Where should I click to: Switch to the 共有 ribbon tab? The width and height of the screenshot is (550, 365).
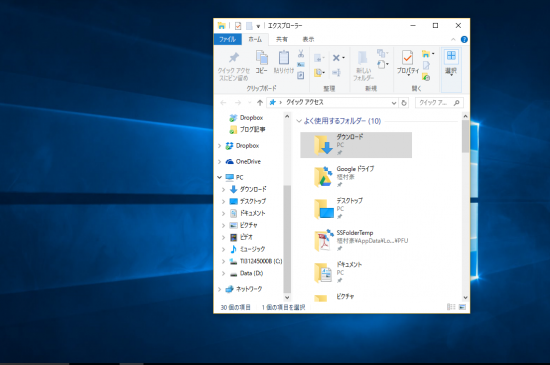click(x=282, y=39)
